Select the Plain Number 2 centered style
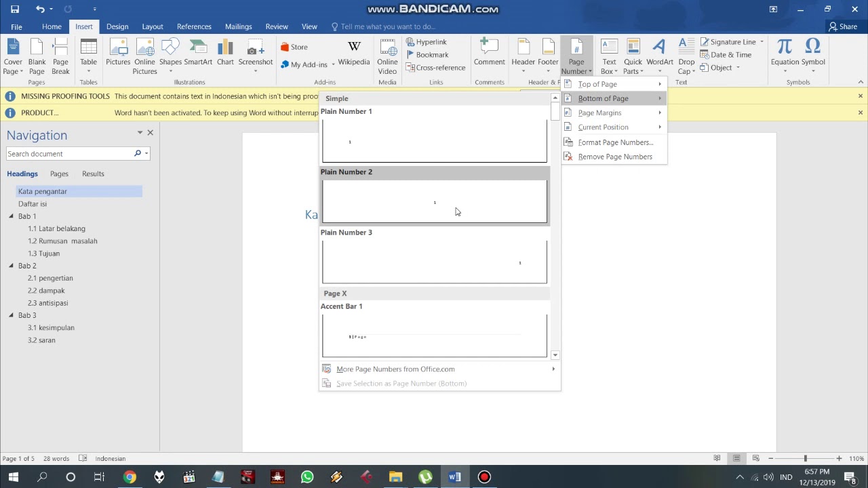 point(434,196)
